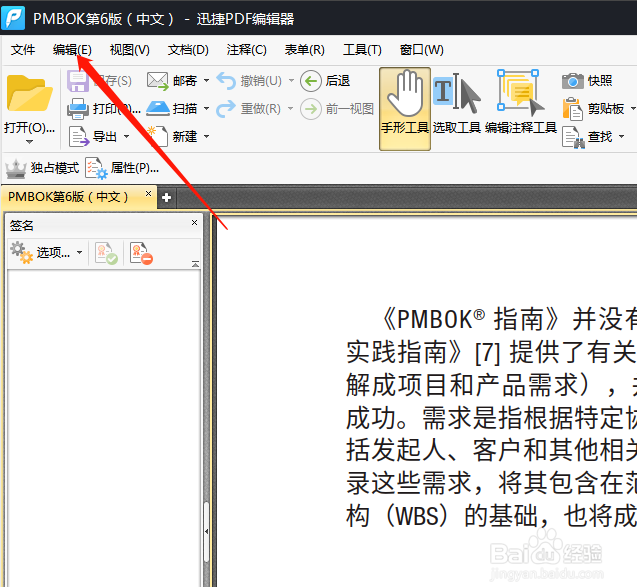
Task: Click the 打印 label text
Action: [x=117, y=108]
